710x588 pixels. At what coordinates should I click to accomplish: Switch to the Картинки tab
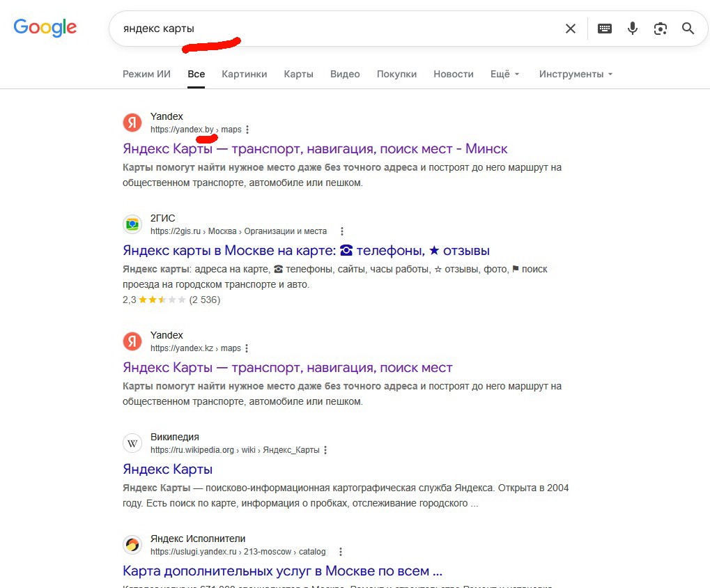pyautogui.click(x=244, y=74)
